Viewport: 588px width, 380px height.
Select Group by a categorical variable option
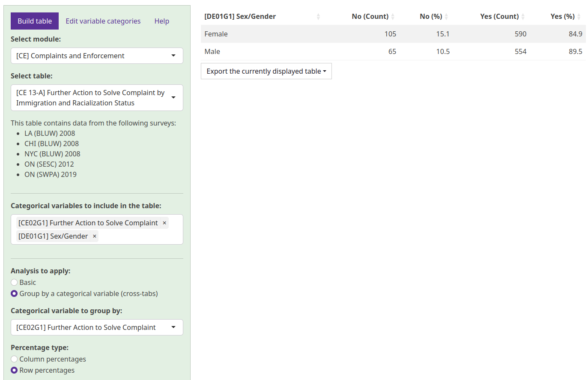tap(14, 293)
